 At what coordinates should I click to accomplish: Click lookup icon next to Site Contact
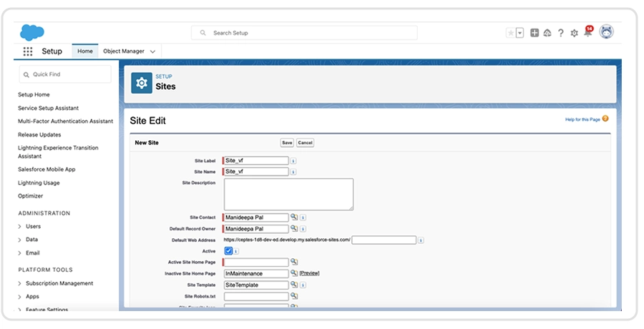point(294,217)
